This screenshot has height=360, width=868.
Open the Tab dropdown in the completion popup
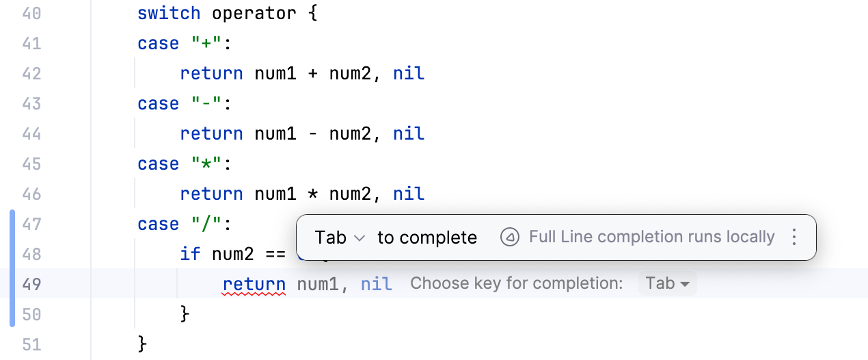coord(340,237)
